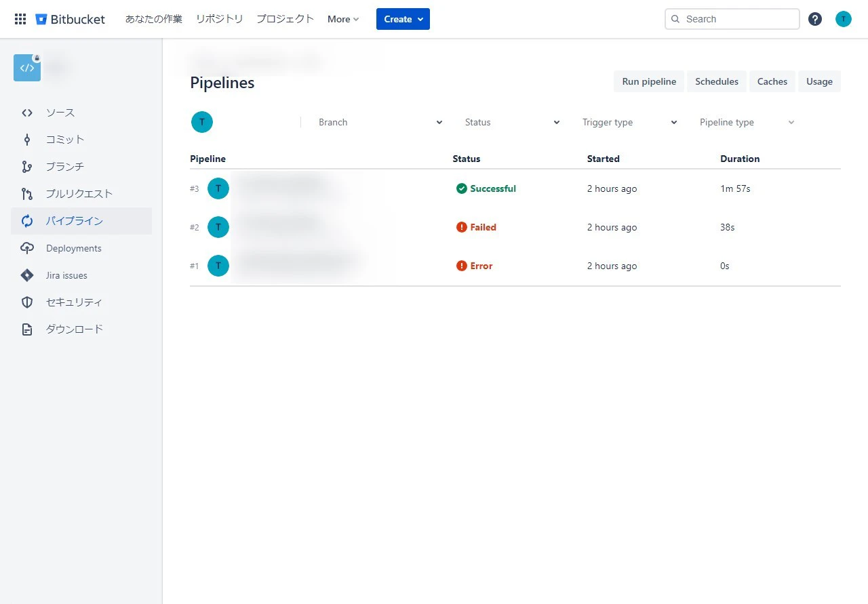Viewport: 868px width, 604px height.
Task: Go to ダウンロード in the sidebar
Action: pyautogui.click(x=81, y=329)
